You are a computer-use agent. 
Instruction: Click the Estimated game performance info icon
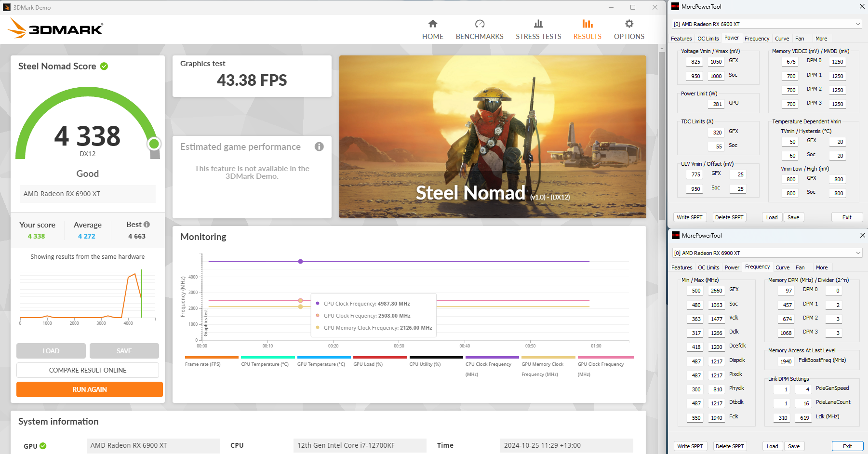click(319, 147)
